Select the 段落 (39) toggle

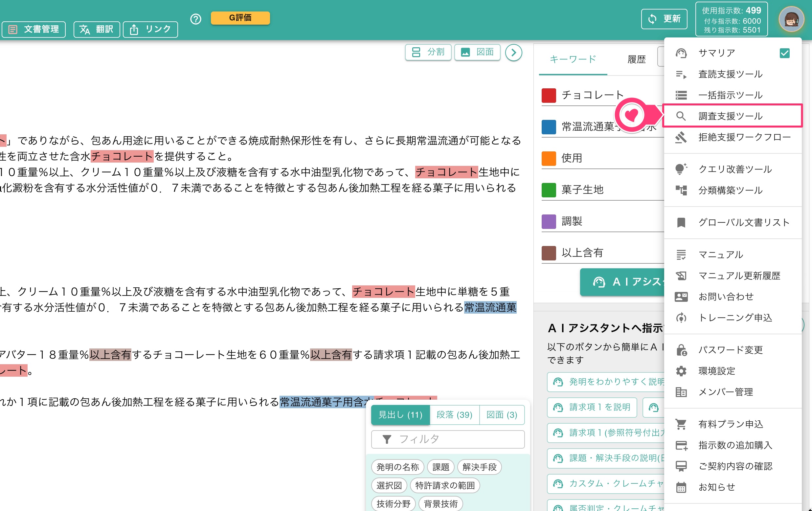pos(454,414)
